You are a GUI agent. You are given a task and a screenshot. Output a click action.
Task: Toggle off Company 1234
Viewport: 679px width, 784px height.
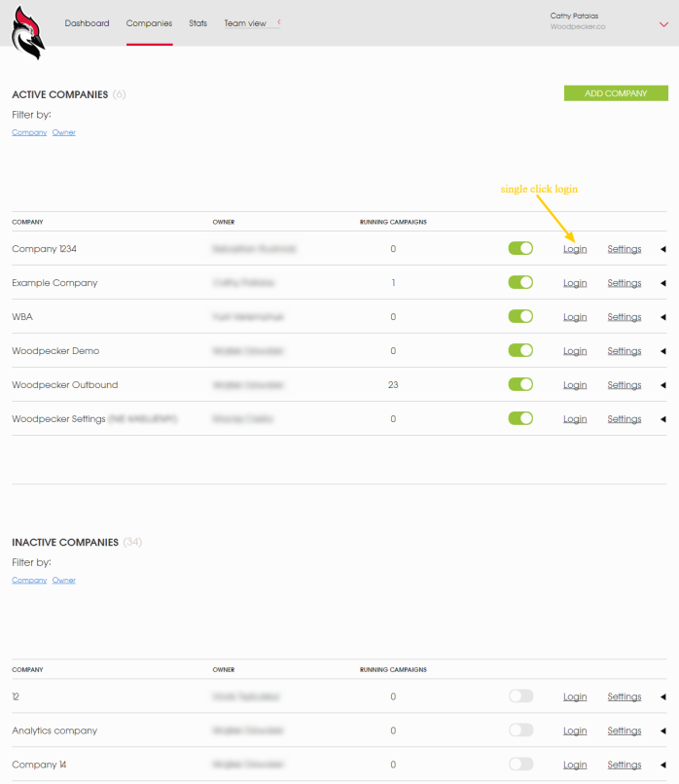(x=520, y=248)
